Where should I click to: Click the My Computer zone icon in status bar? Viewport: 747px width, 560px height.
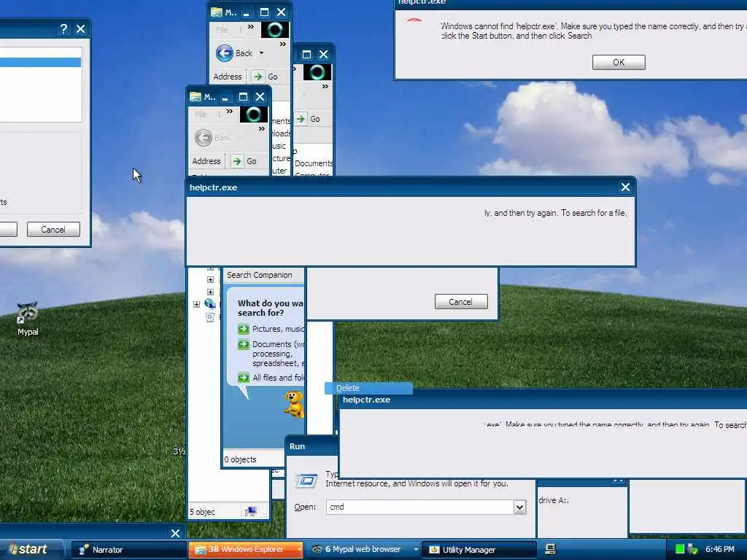click(x=251, y=512)
